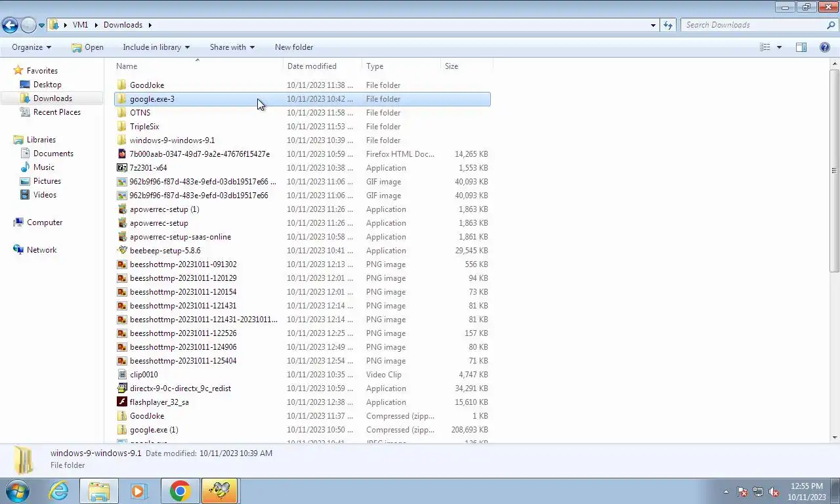
Task: Click the Back navigation arrow button
Action: (x=10, y=25)
